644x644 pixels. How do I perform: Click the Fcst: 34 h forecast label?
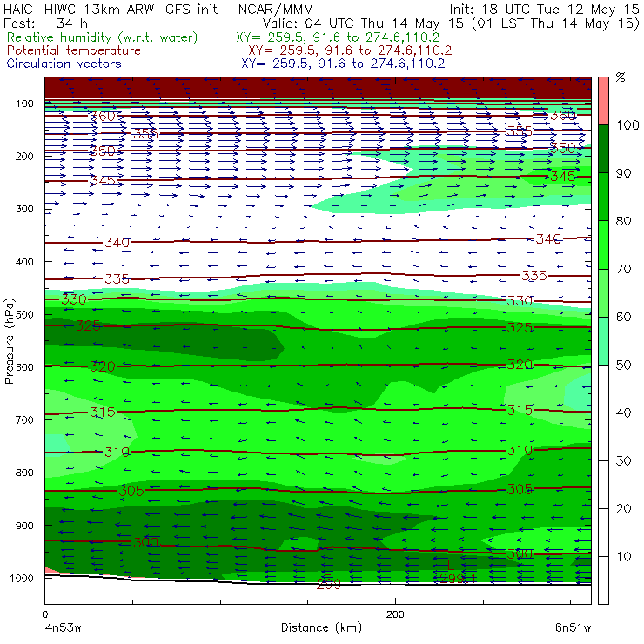pyautogui.click(x=45, y=23)
